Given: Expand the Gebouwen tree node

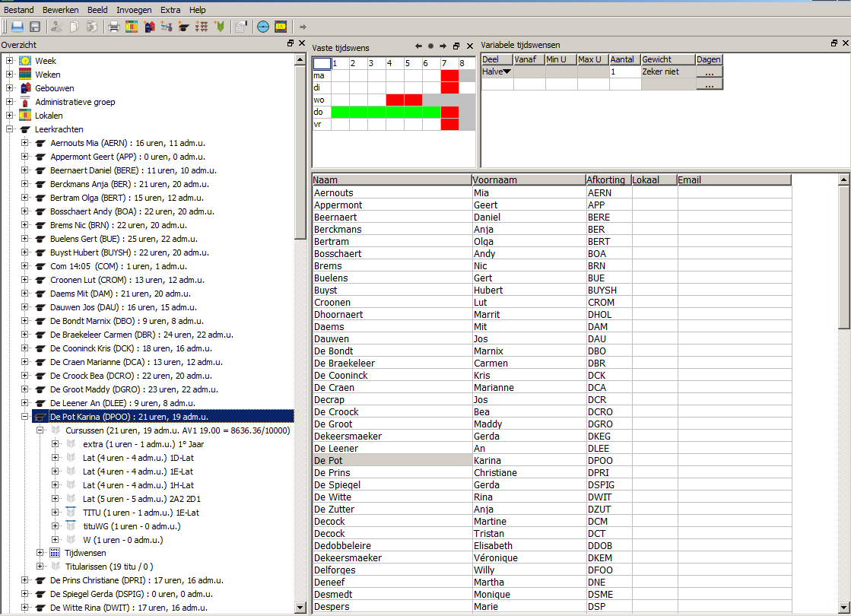Looking at the screenshot, I should [10, 87].
